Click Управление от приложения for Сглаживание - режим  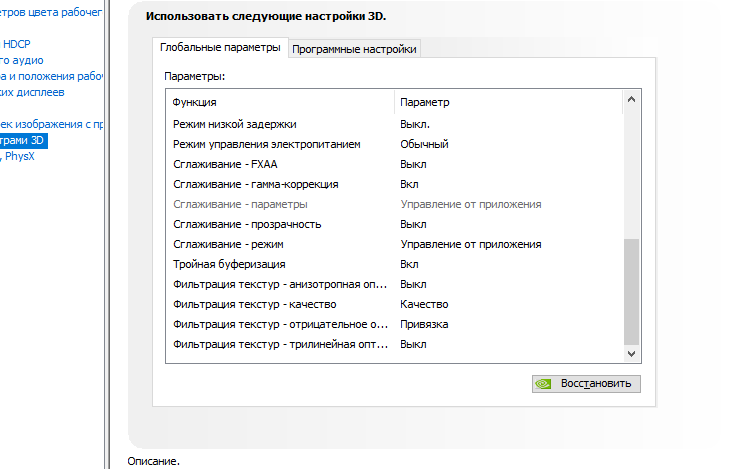tap(471, 245)
